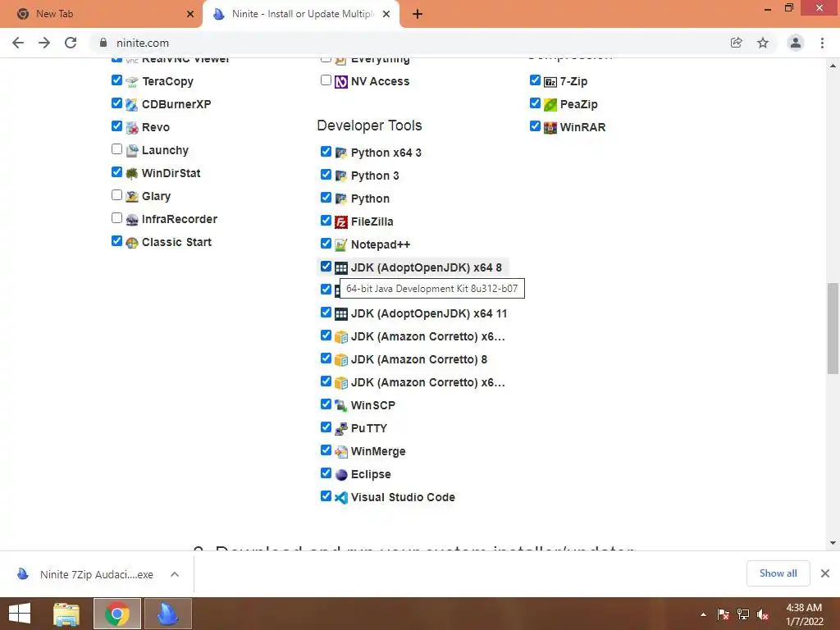Screen dimensions: 840x630
Task: Click the Action Center flag tray icon
Action: 724,615
